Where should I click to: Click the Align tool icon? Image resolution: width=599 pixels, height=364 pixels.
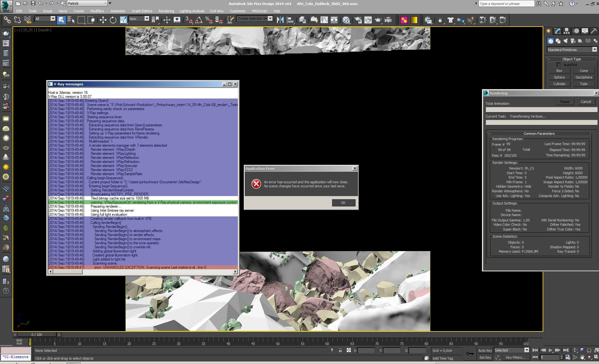point(290,20)
